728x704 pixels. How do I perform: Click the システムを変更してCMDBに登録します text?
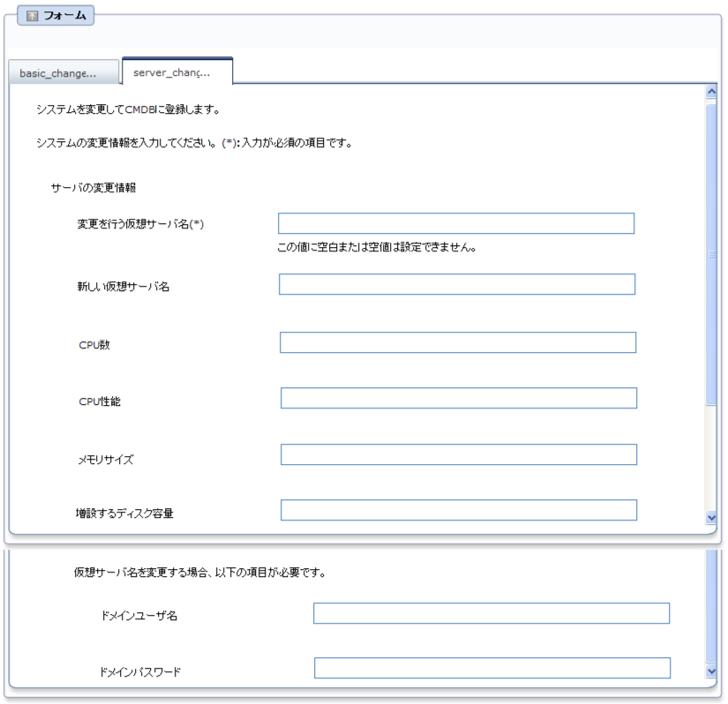(128, 109)
